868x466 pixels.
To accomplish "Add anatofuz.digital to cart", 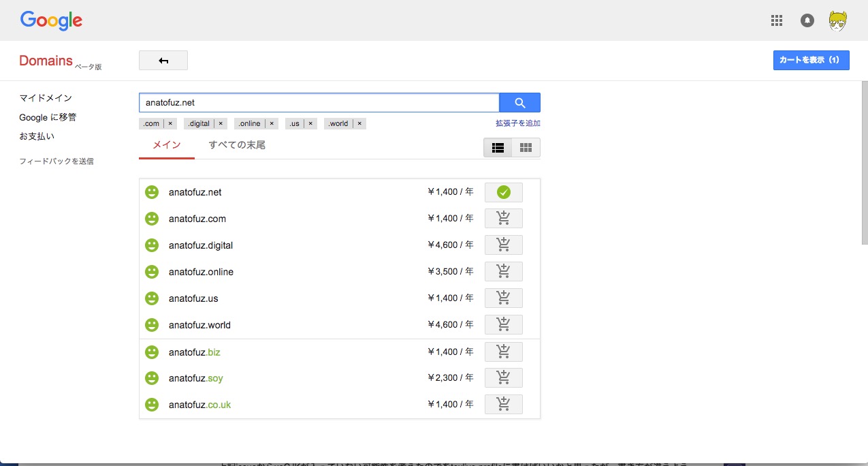I will [503, 245].
